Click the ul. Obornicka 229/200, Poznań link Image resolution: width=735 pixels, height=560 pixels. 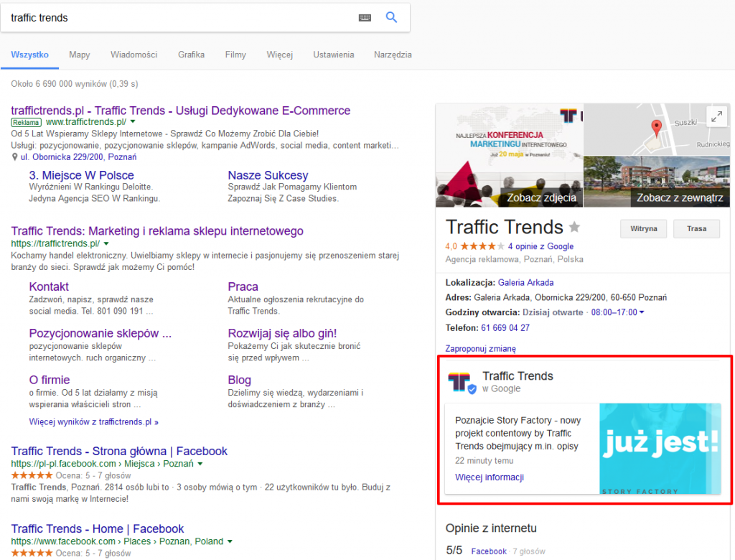(79, 157)
